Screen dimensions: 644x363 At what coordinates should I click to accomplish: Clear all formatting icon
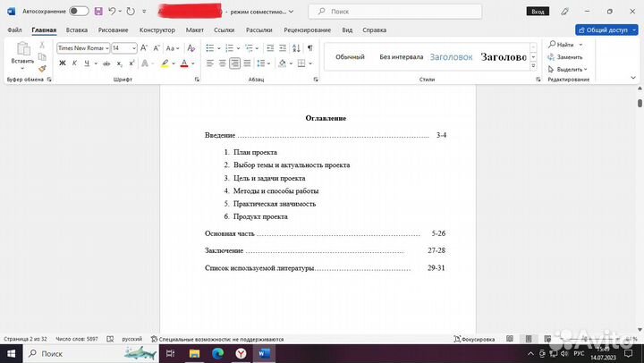(191, 48)
